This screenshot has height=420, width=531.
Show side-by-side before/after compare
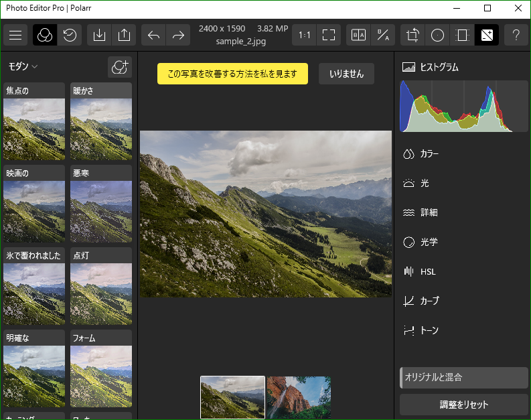coord(358,35)
